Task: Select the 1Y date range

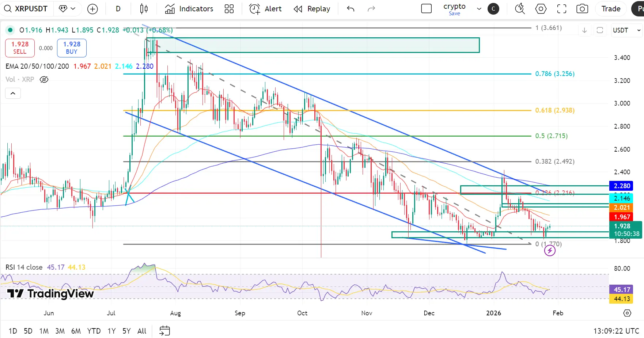Action: point(111,331)
